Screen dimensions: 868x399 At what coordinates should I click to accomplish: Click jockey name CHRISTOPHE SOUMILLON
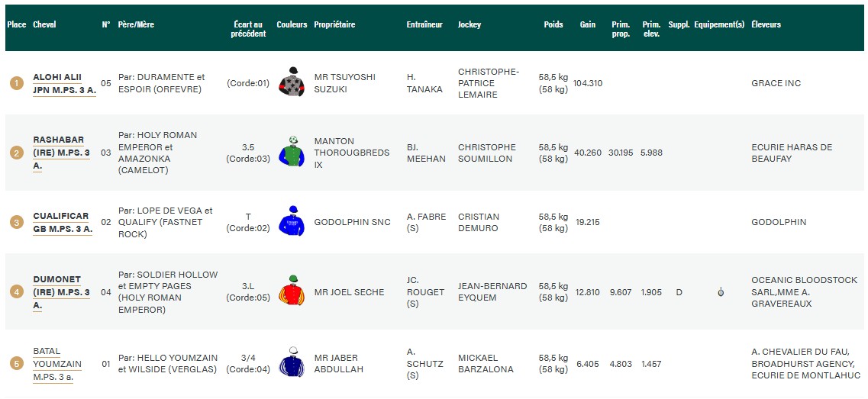point(487,153)
